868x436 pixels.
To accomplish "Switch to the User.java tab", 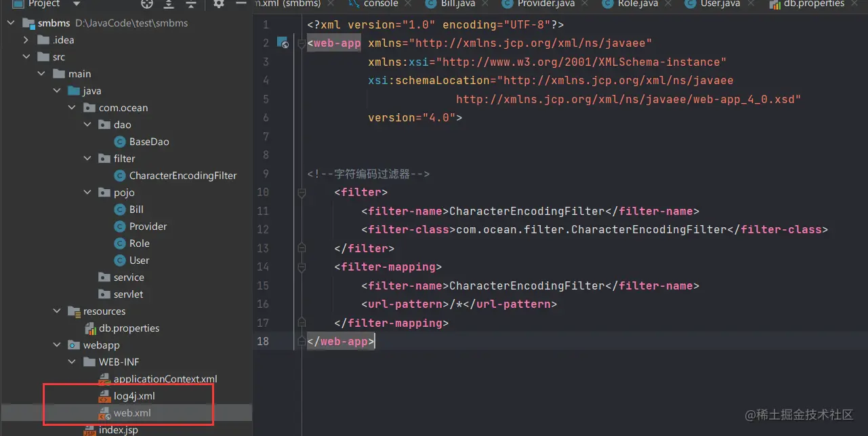I will click(x=719, y=4).
